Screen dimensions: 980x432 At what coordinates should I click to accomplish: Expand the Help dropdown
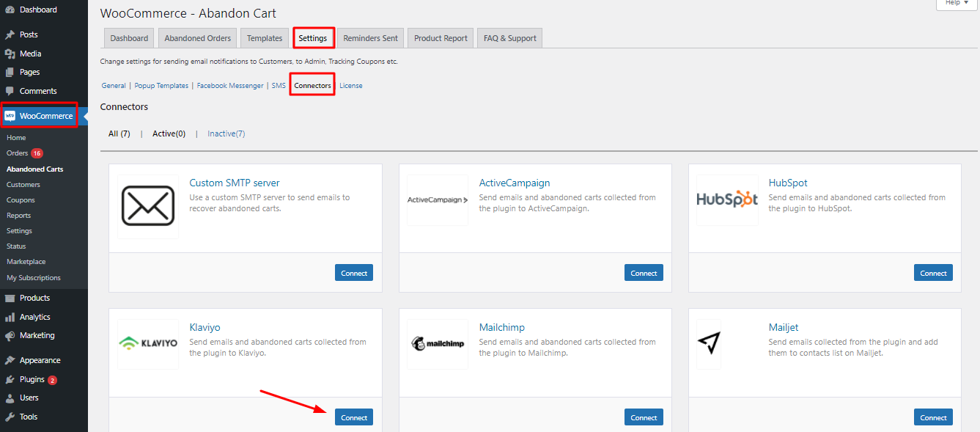(957, 4)
